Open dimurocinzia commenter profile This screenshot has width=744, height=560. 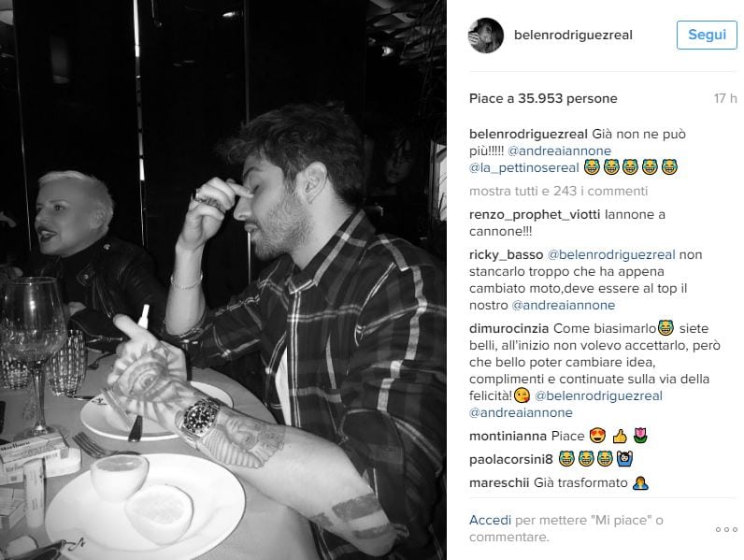[508, 328]
